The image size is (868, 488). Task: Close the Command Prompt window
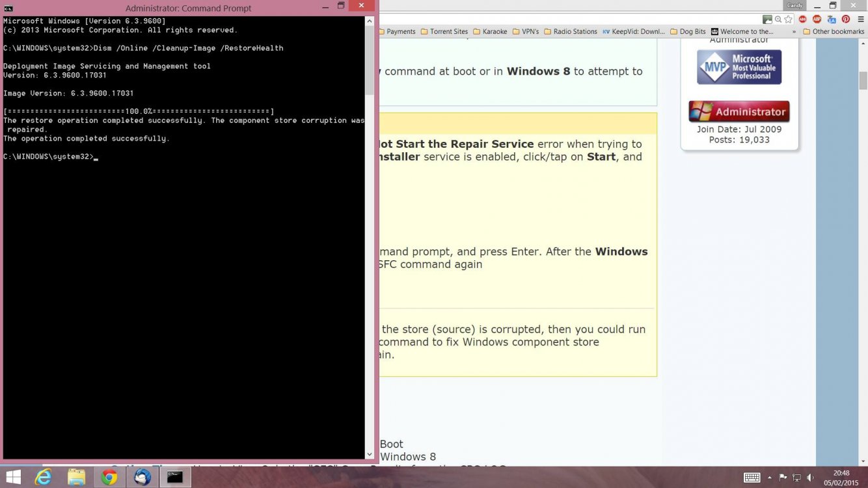click(x=362, y=6)
